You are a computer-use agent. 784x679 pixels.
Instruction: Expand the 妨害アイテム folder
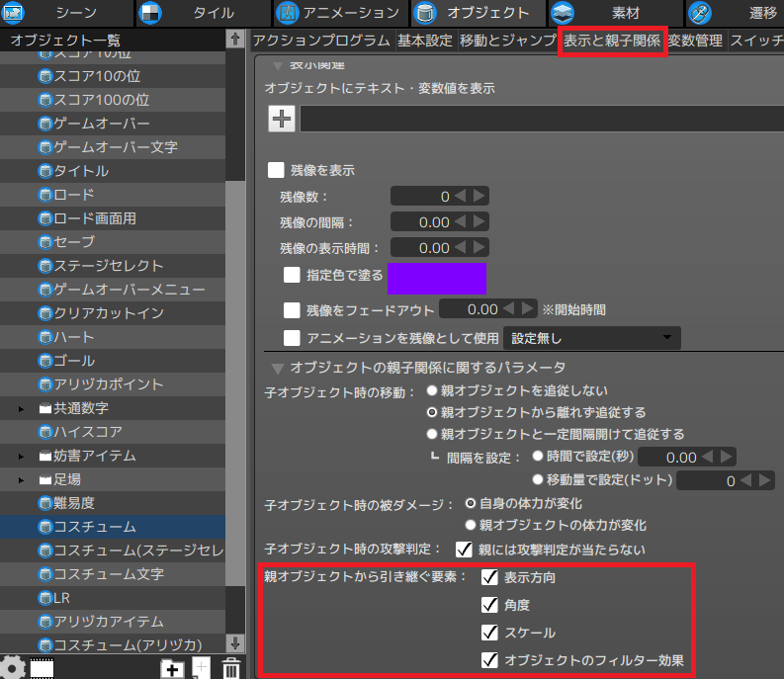pyautogui.click(x=21, y=457)
